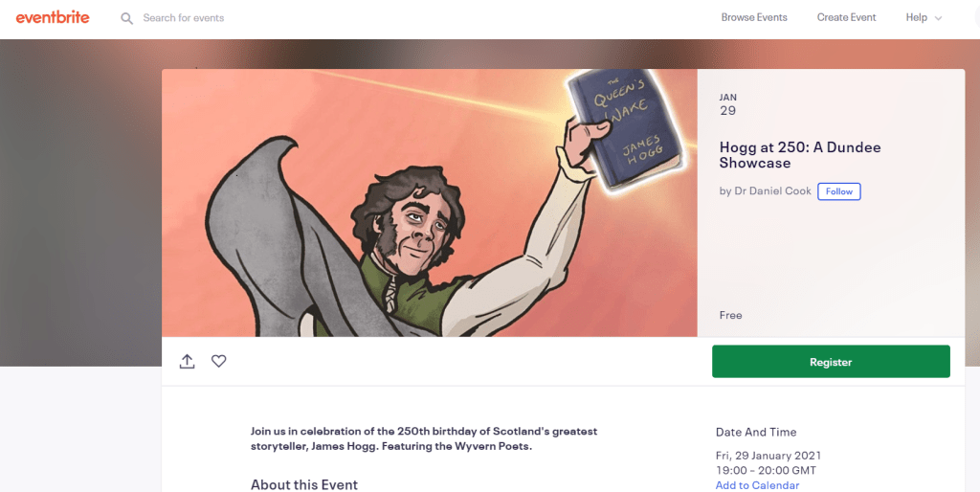The width and height of the screenshot is (980, 492).
Task: Click the Eventbrite logo
Action: [53, 17]
